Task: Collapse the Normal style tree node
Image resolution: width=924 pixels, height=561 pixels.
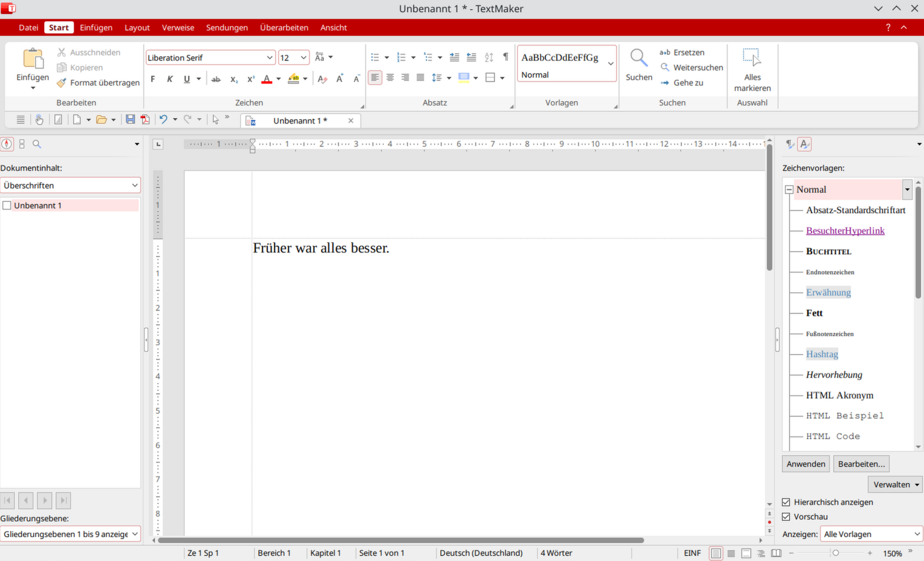Action: (x=789, y=189)
